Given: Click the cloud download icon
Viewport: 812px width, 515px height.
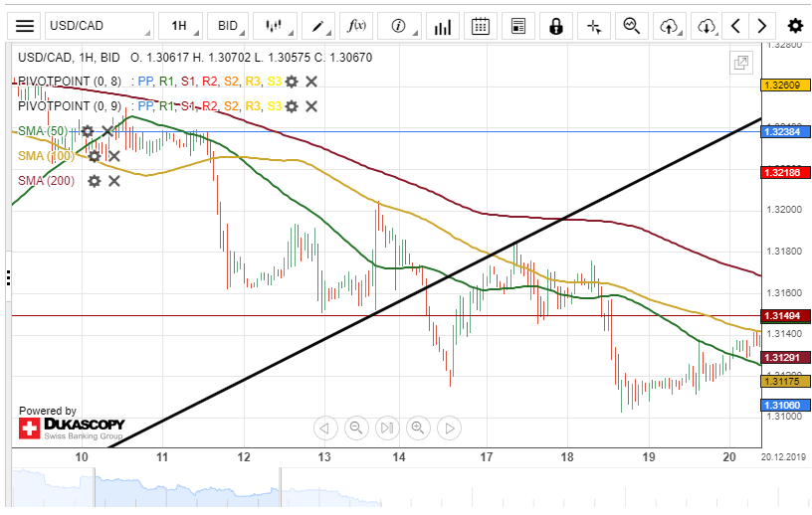Looking at the screenshot, I should tap(707, 26).
